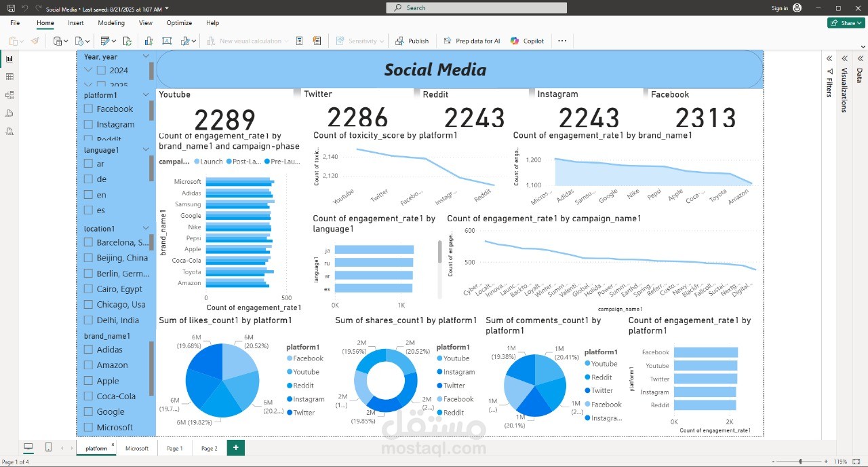Open the New measure calculator icon

pos(299,41)
